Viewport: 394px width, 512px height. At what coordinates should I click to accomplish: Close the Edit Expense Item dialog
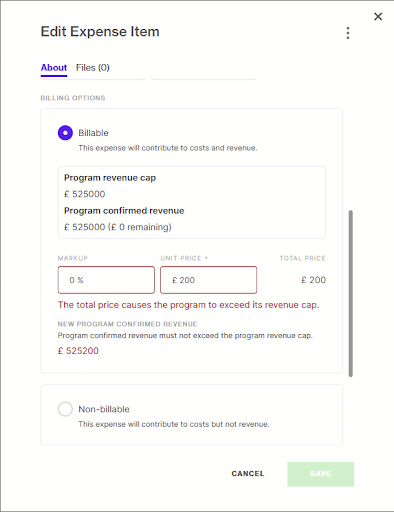coord(378,16)
